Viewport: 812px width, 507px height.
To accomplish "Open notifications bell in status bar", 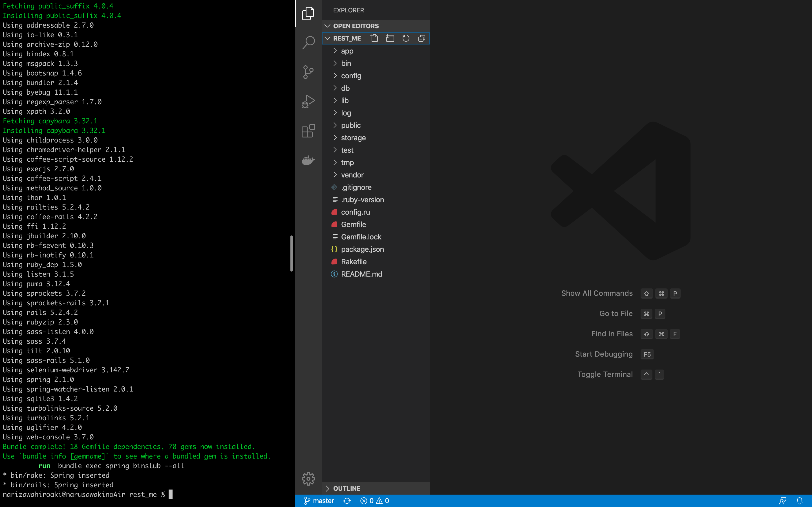I will click(799, 501).
